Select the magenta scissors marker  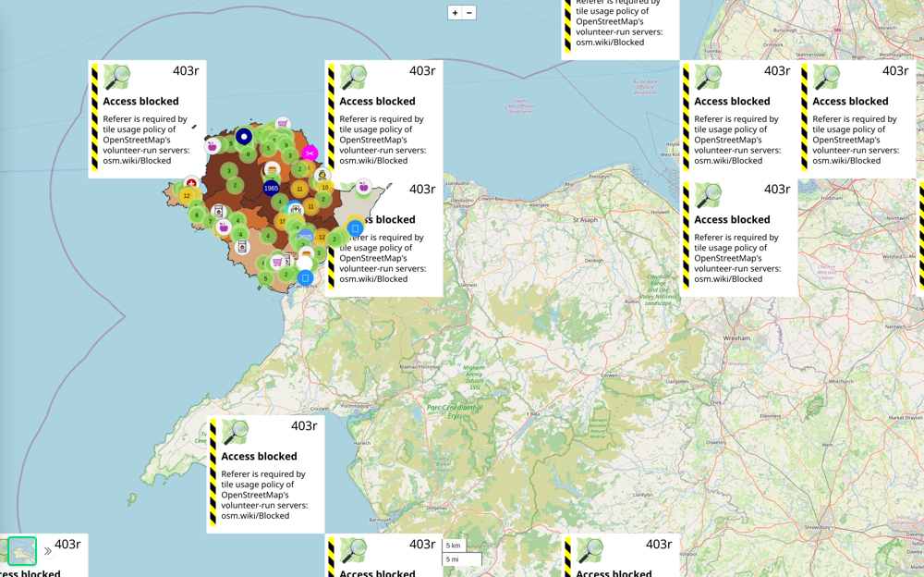click(310, 153)
